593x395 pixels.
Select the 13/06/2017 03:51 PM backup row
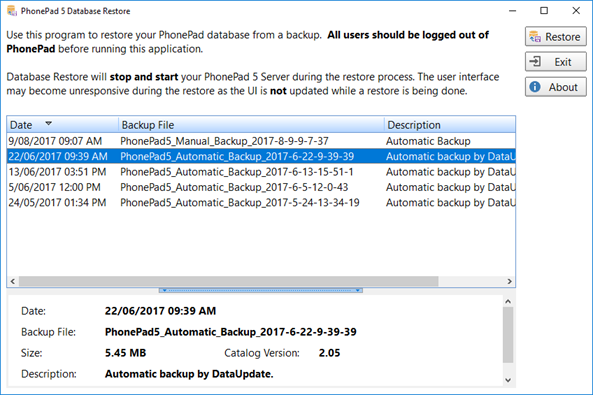pyautogui.click(x=261, y=172)
